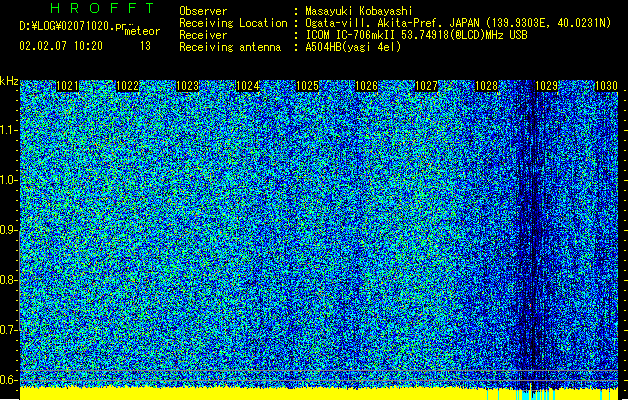The width and height of the screenshot is (629, 400).
Task: Click the 0.7 kHz frequency label
Action: point(9,330)
